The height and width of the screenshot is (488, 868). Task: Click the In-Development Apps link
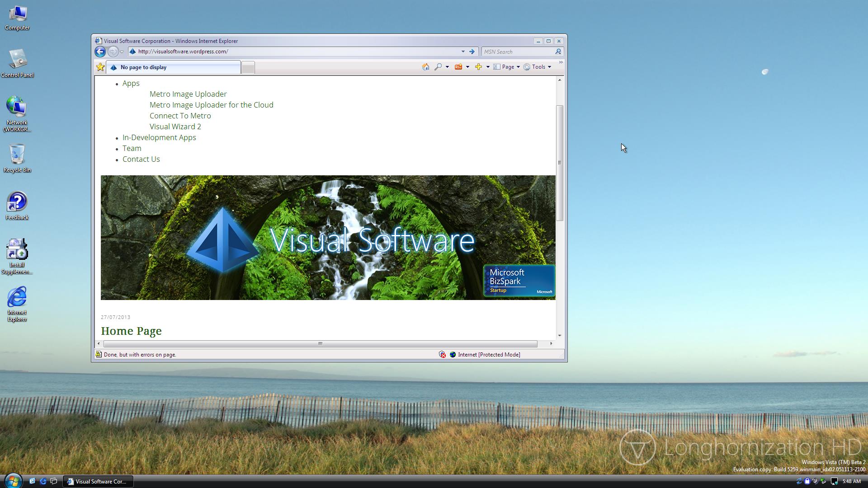click(x=159, y=137)
